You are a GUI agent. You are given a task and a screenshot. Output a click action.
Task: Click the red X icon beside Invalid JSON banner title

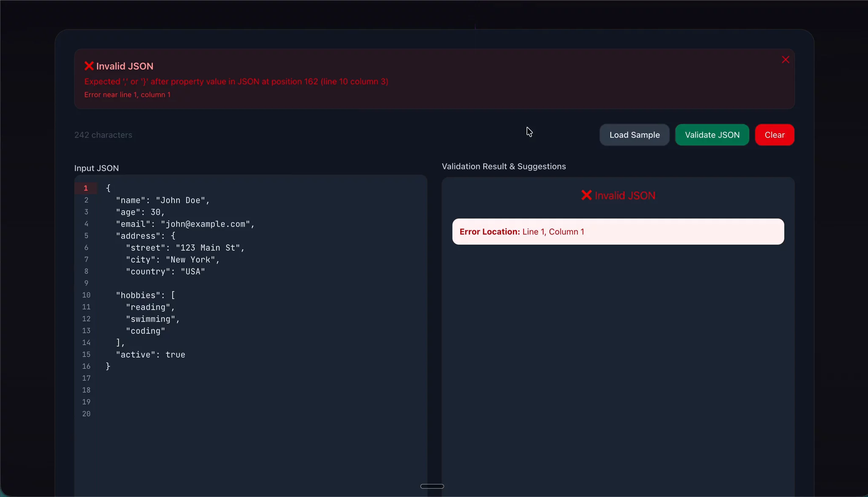tap(89, 66)
